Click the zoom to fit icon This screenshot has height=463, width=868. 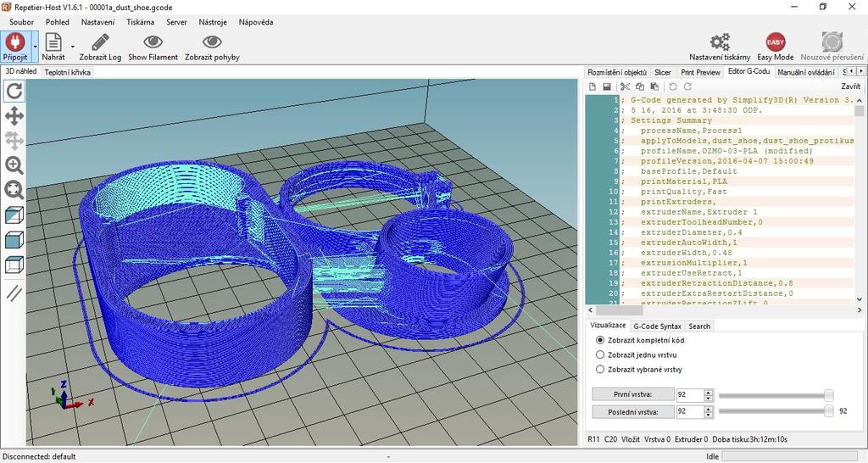pos(14,190)
